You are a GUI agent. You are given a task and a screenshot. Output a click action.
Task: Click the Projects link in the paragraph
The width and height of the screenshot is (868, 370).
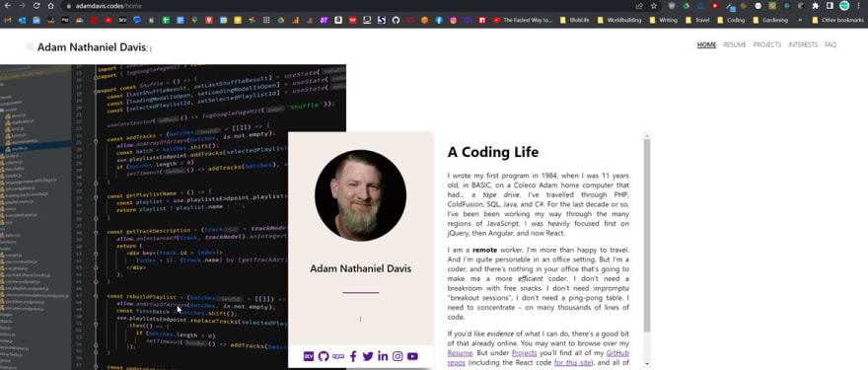524,353
